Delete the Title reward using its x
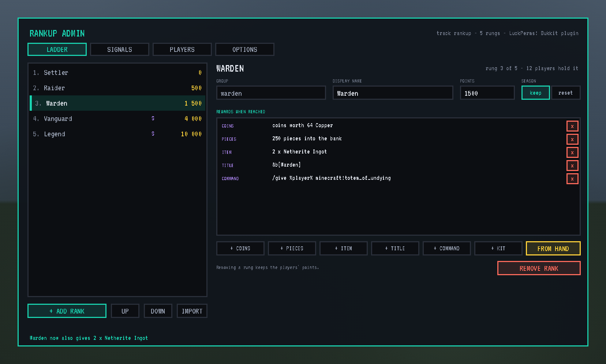This screenshot has height=364, width=606. coord(572,166)
